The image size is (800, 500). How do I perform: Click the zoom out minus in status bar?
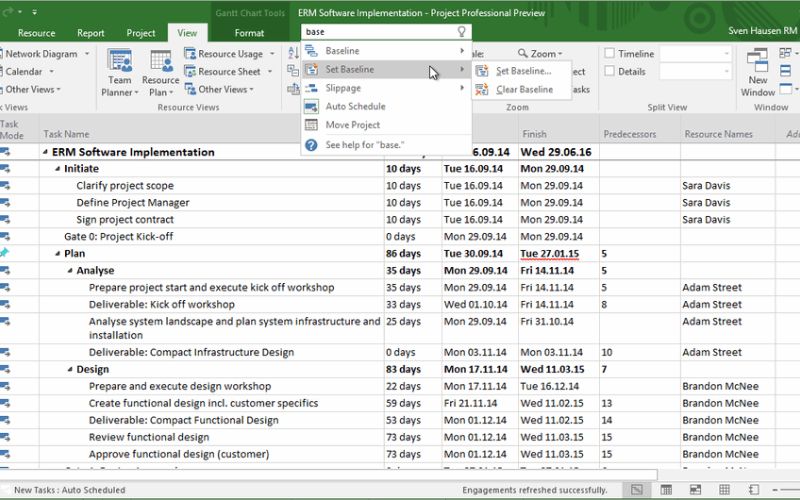point(776,490)
